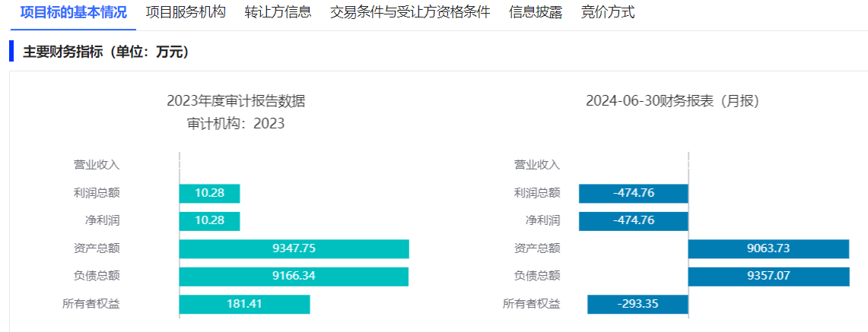
Task: Click the 2023 净利润 bar 10.28
Action: pos(209,220)
